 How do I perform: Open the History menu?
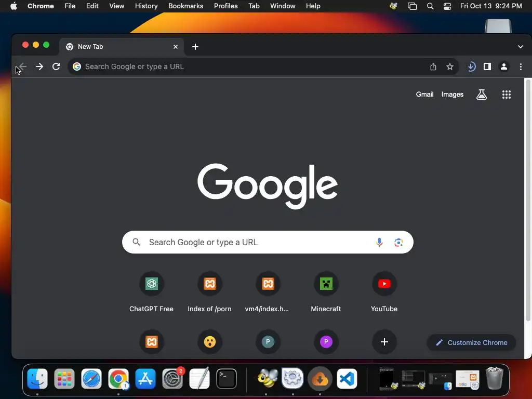[x=146, y=6]
